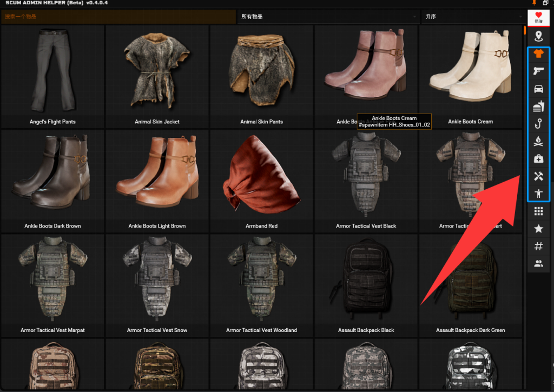Select the Assault Backpack Dark Green item

[470, 285]
